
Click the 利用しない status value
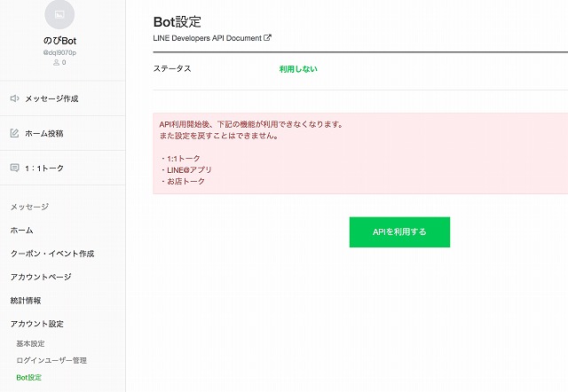point(298,69)
